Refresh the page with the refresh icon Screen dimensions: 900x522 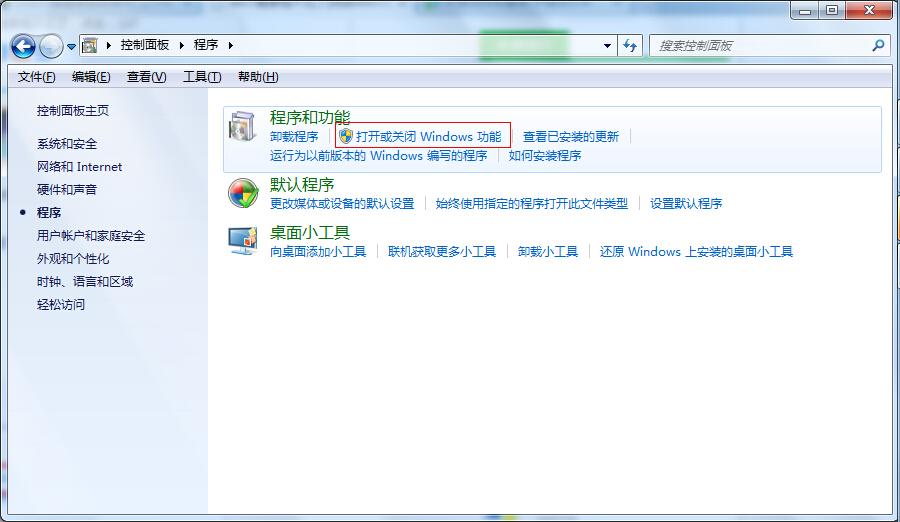pos(630,45)
